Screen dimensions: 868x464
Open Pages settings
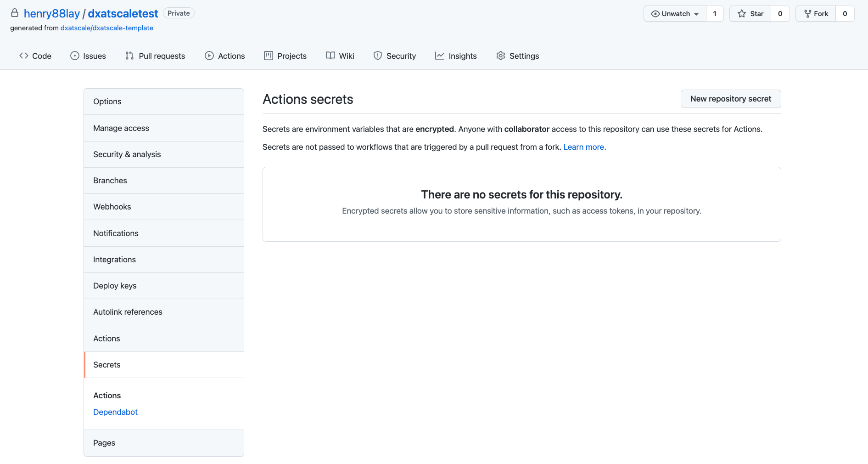tap(164, 443)
